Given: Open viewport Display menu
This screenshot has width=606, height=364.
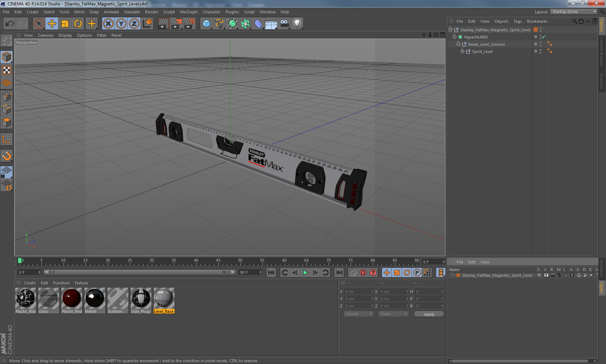Looking at the screenshot, I should [65, 35].
